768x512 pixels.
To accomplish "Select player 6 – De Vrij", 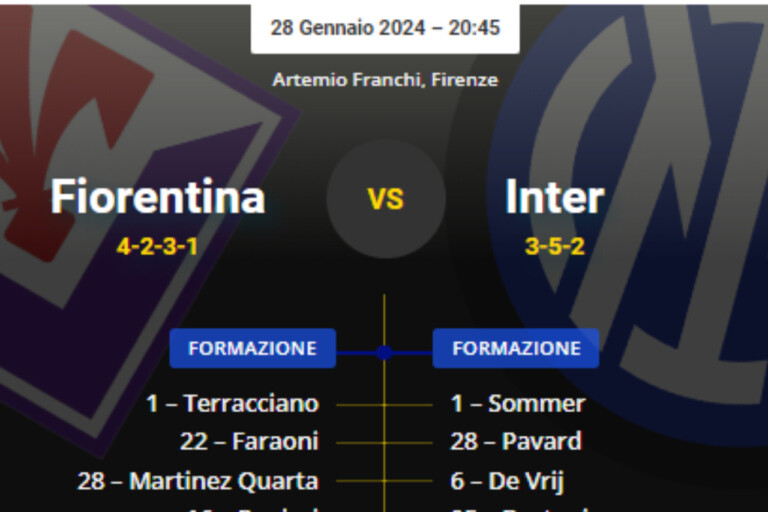I will point(507,481).
